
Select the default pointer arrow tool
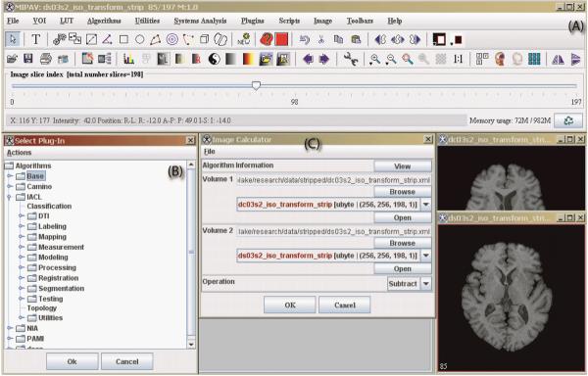(x=13, y=39)
